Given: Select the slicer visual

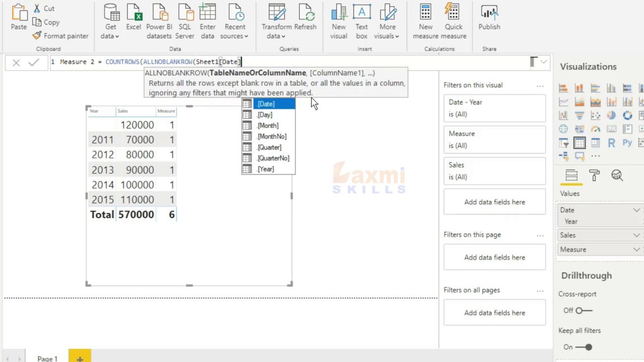Looking at the screenshot, I should click(563, 143).
